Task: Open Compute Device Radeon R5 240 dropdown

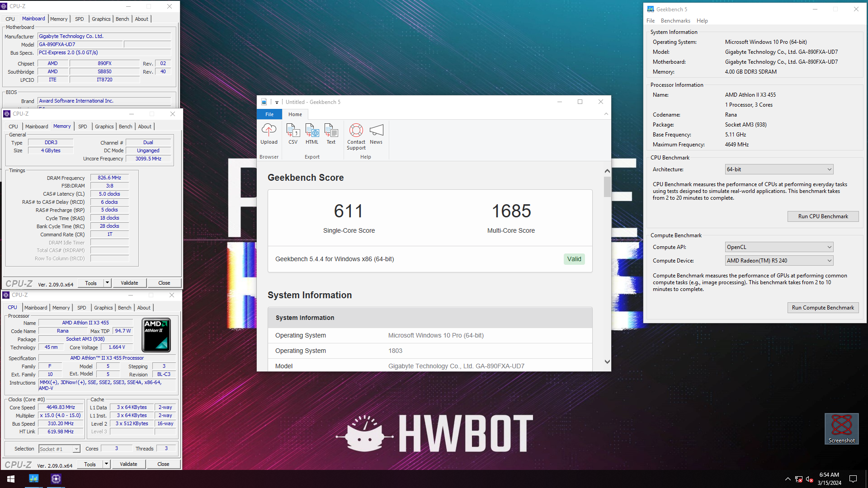Action: pyautogui.click(x=779, y=261)
